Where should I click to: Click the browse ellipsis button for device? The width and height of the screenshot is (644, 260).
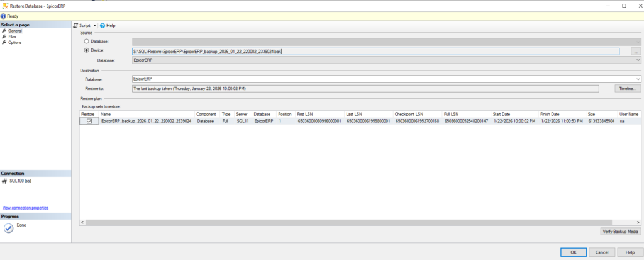[x=635, y=51]
